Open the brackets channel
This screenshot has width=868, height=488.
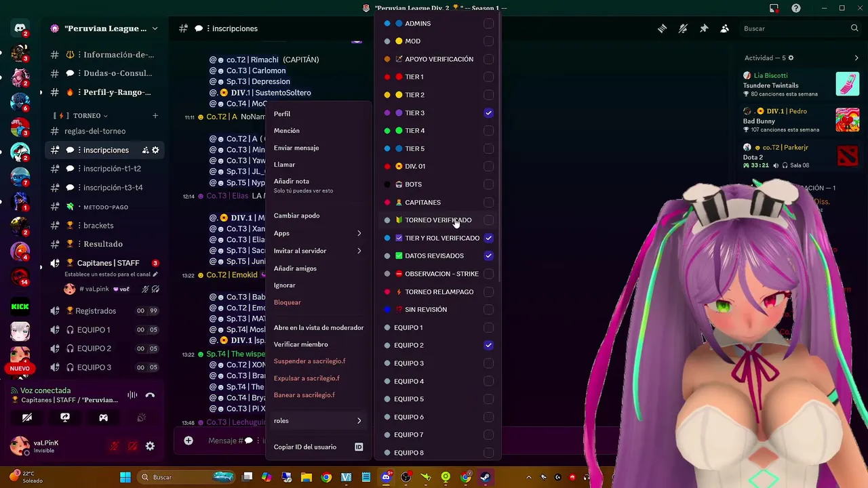click(x=104, y=225)
